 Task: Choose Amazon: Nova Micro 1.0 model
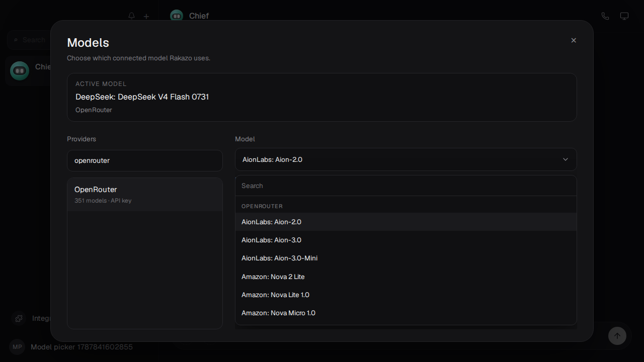(x=406, y=313)
